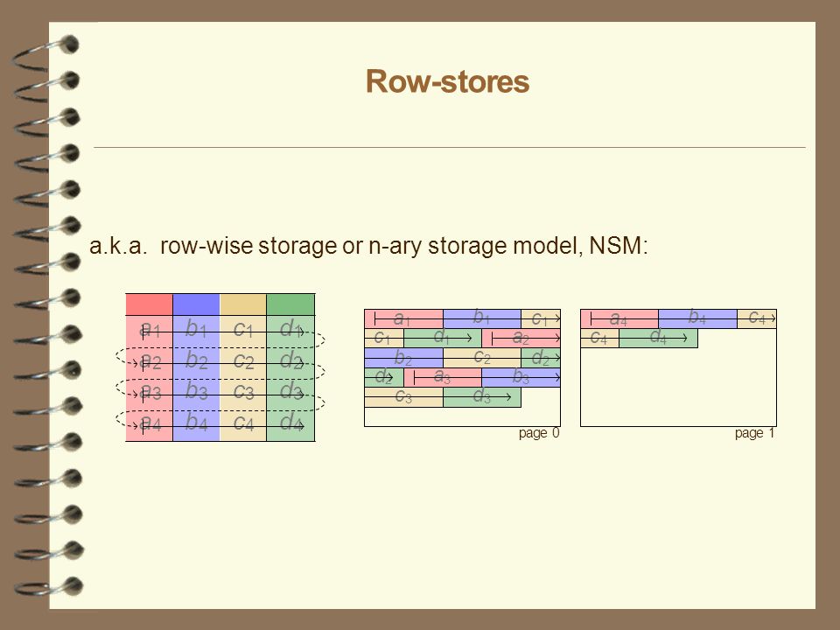840x630 pixels.
Task: Click the page 1 label
Action: pyautogui.click(x=755, y=433)
